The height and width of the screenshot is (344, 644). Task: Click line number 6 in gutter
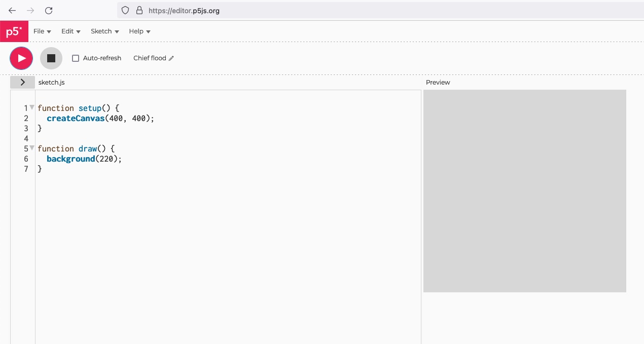click(26, 159)
